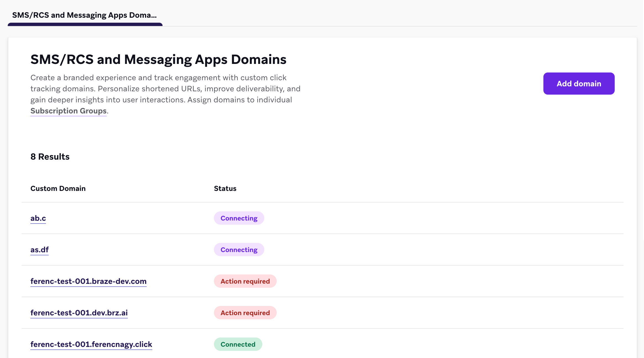Image resolution: width=644 pixels, height=358 pixels.
Task: Click the Add domain button
Action: pos(578,83)
